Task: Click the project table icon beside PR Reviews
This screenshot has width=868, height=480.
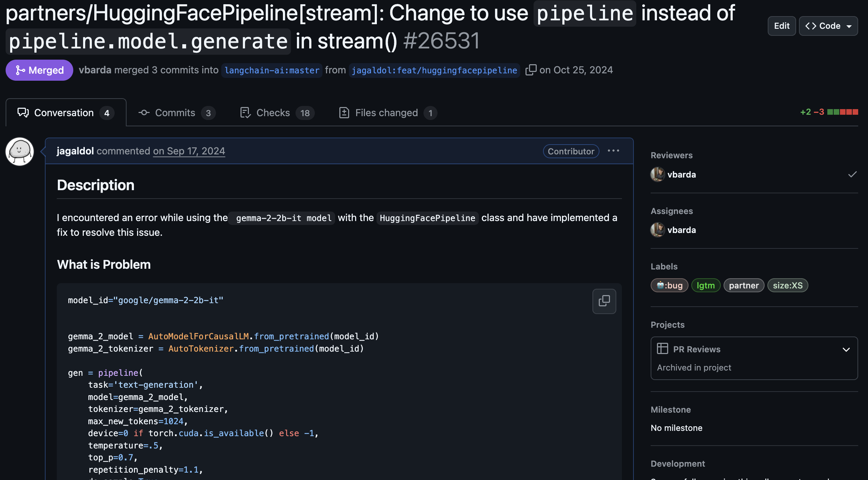Action: [x=662, y=349]
